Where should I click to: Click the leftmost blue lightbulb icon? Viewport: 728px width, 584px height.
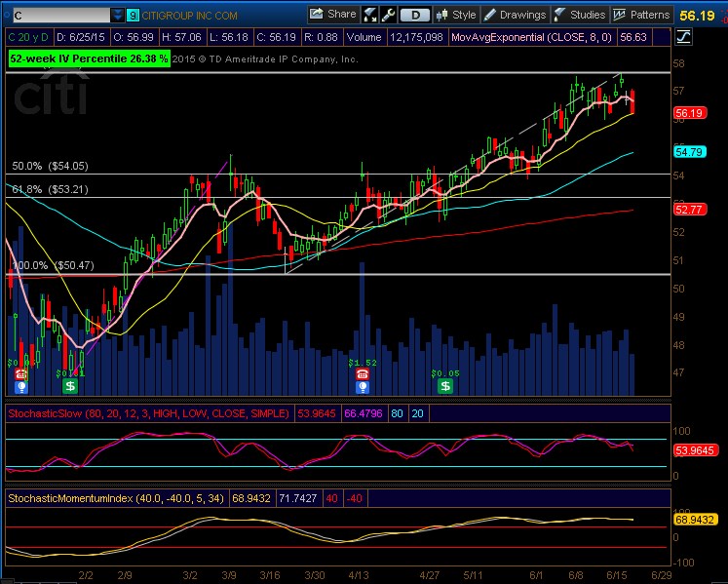[20, 387]
